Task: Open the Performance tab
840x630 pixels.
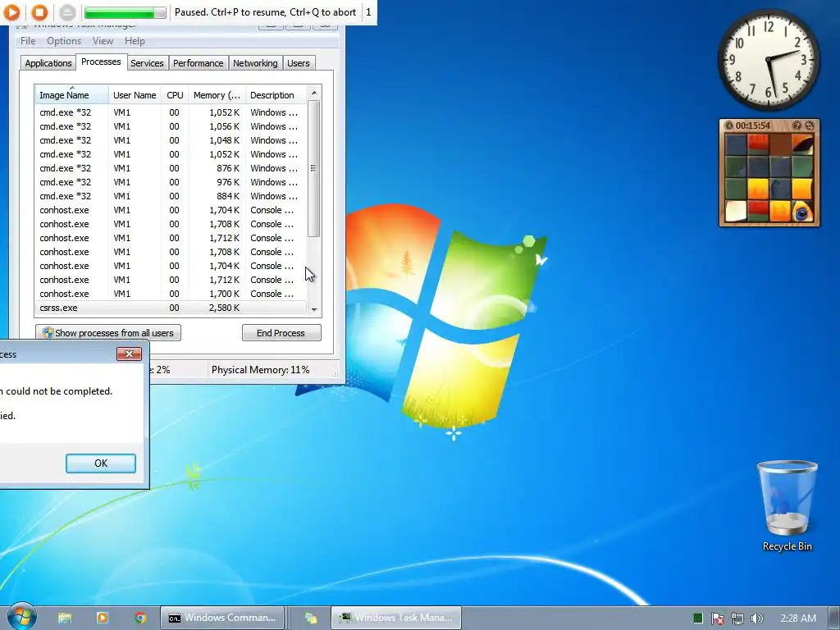Action: pos(198,63)
